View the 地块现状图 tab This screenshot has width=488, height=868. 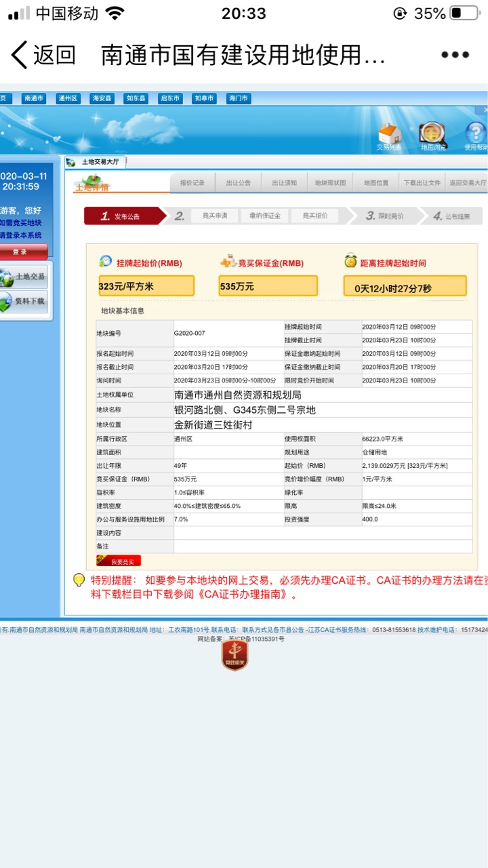pyautogui.click(x=330, y=182)
